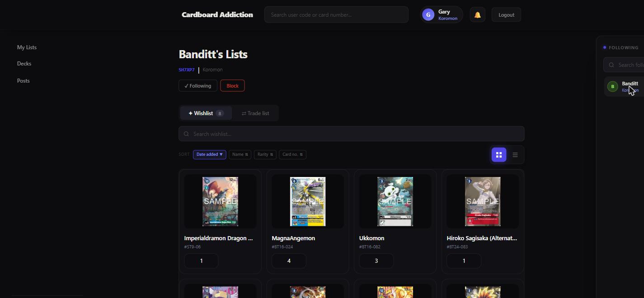644x298 pixels.
Task: Click Banditt's avatar in Following panel
Action: click(x=612, y=87)
